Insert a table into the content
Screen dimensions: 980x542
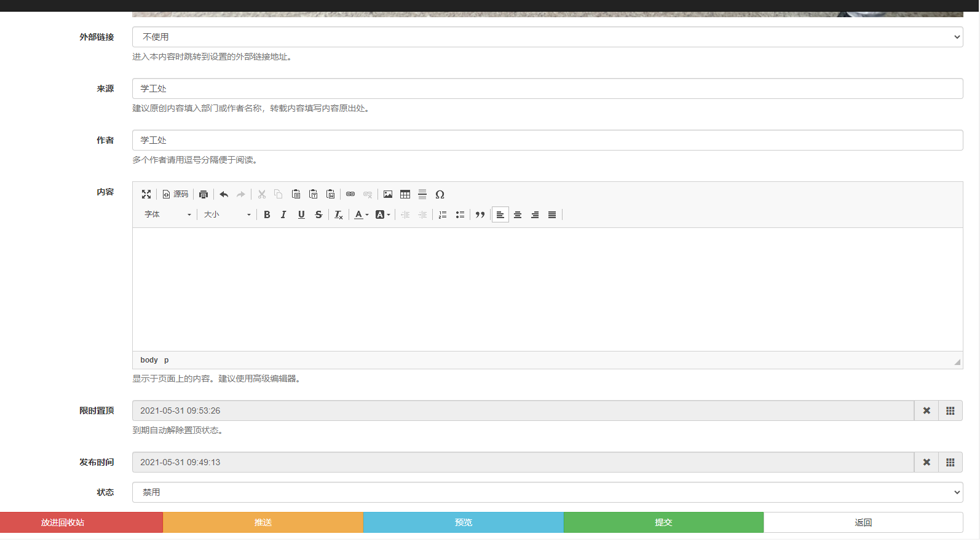click(405, 194)
